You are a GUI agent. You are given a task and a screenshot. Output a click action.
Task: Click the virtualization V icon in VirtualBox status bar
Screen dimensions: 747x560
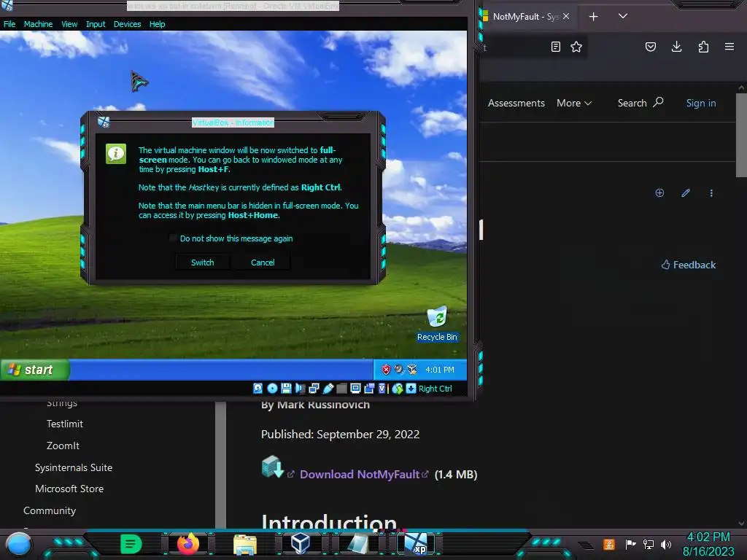pos(382,389)
